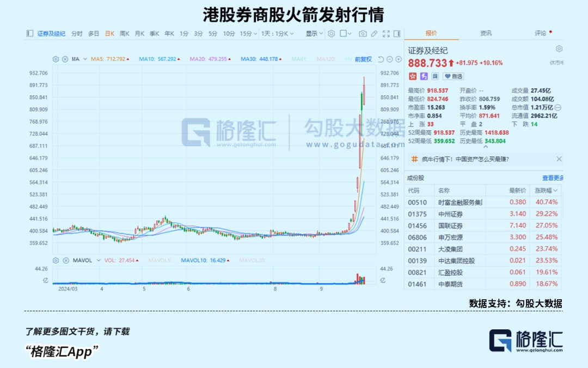Click the purple lightning quote icon
The height and width of the screenshot is (368, 588).
coord(424,76)
